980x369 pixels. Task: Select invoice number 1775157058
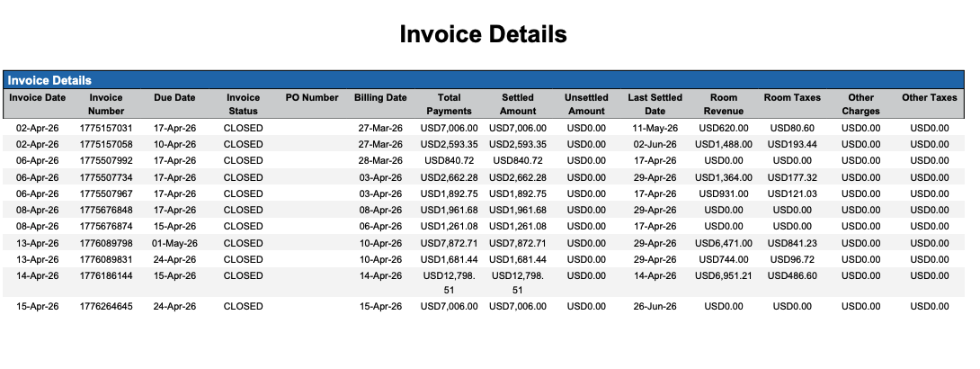point(106,145)
